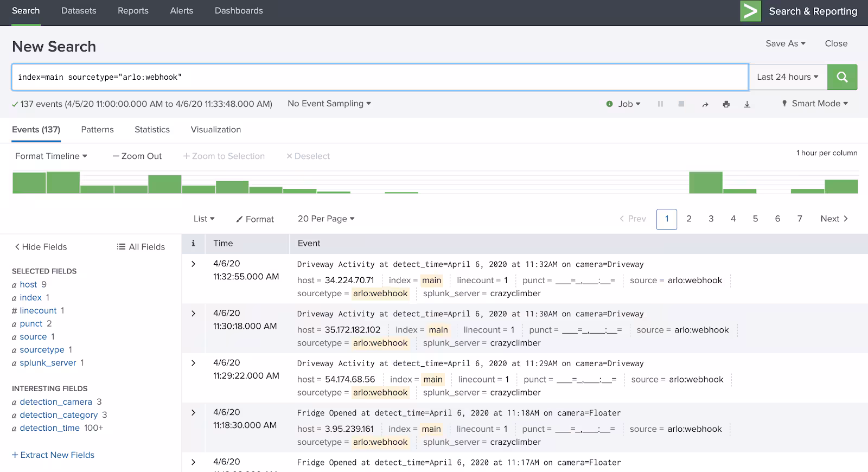The height and width of the screenshot is (472, 868).
Task: Expand the 11:32:55 AM event row
Action: coord(193,264)
